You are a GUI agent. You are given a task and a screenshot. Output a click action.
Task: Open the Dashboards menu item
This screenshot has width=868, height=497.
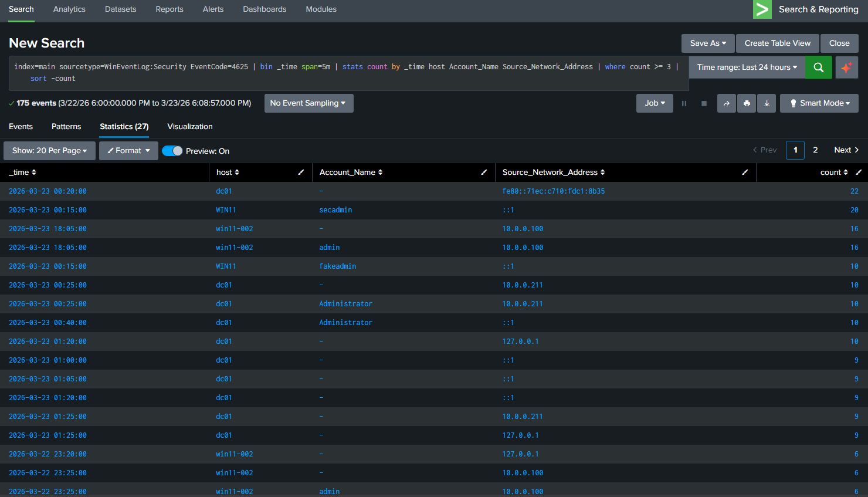[x=265, y=9]
